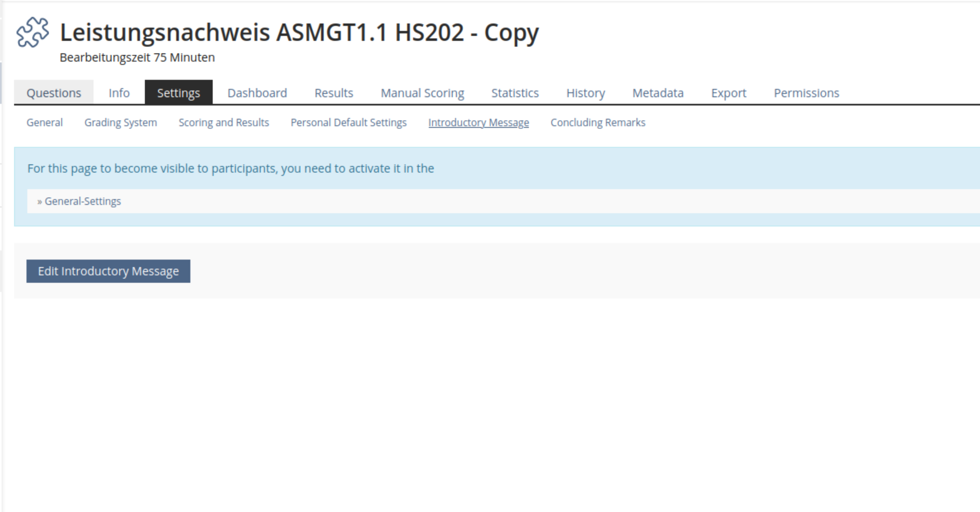Select the Introductory Message sub-tab
980x512 pixels.
478,123
